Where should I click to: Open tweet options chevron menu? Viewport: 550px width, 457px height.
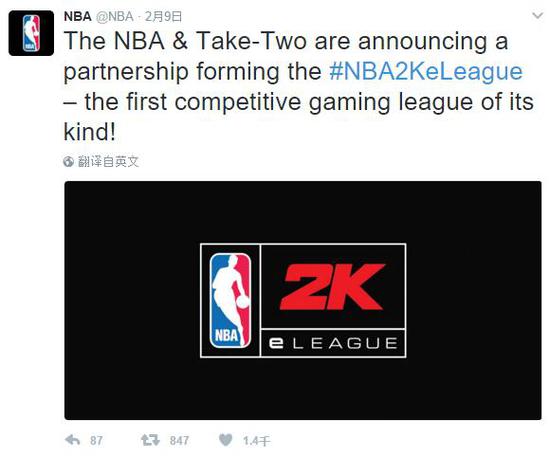tap(537, 15)
